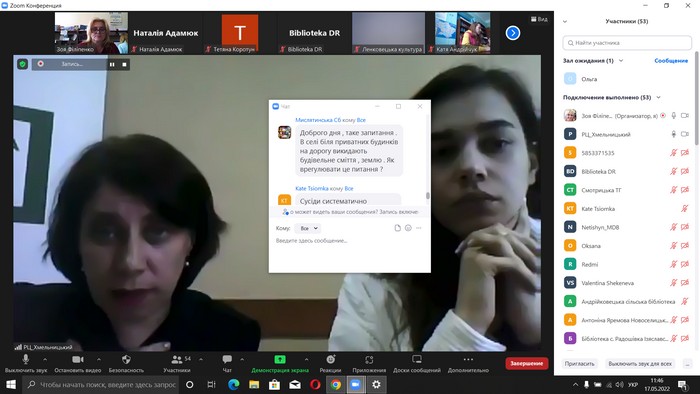Click the participants panel scrollbar
Viewport: 700px width, 394px height.
point(696,98)
